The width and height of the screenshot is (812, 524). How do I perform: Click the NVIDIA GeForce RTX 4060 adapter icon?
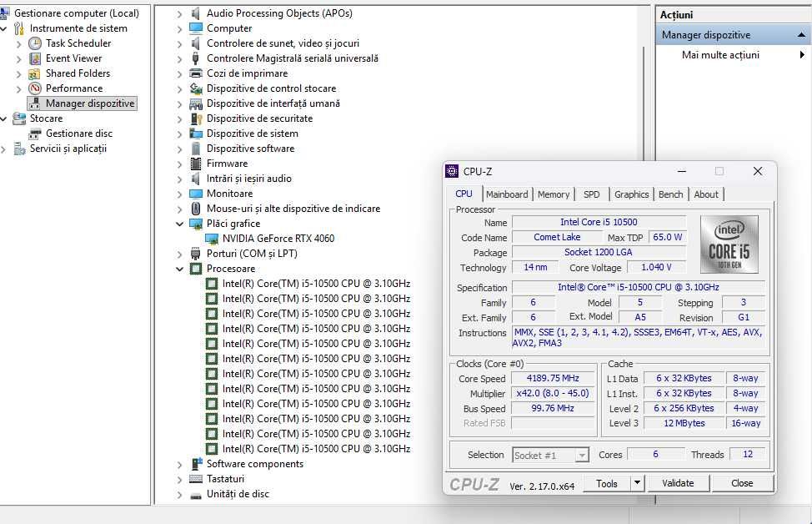point(212,239)
